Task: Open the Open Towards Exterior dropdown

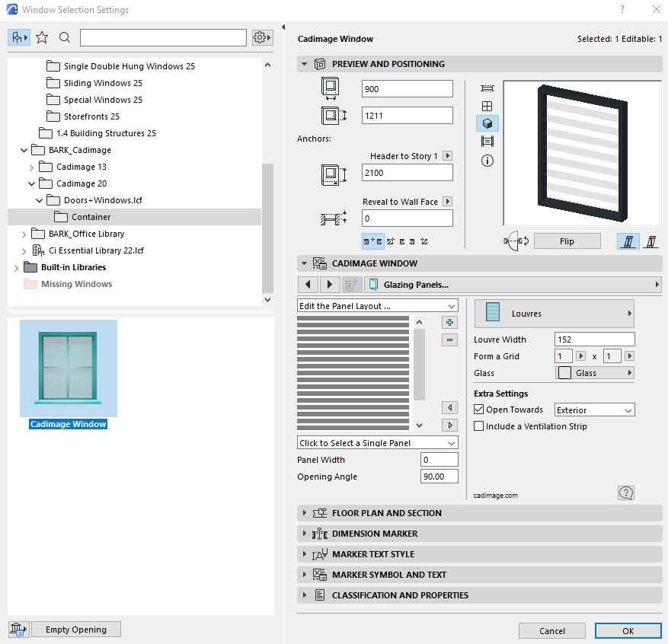Action: click(593, 410)
